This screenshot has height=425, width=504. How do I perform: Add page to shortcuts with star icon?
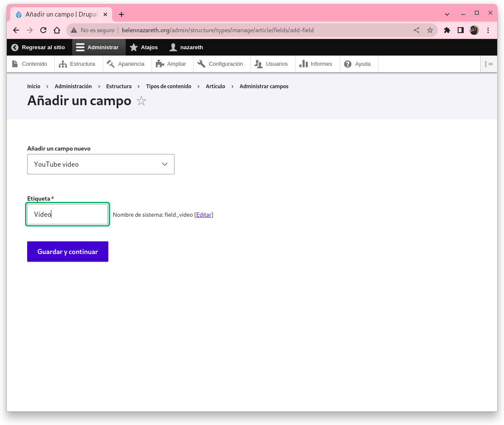(x=141, y=101)
